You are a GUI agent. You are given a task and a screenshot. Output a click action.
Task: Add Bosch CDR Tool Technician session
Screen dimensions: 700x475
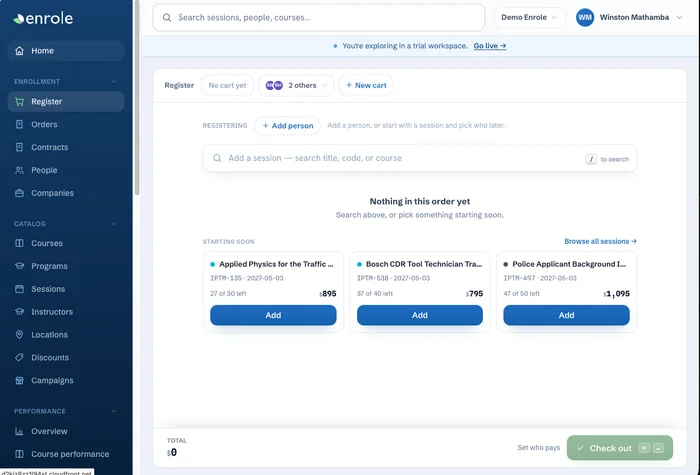(420, 316)
